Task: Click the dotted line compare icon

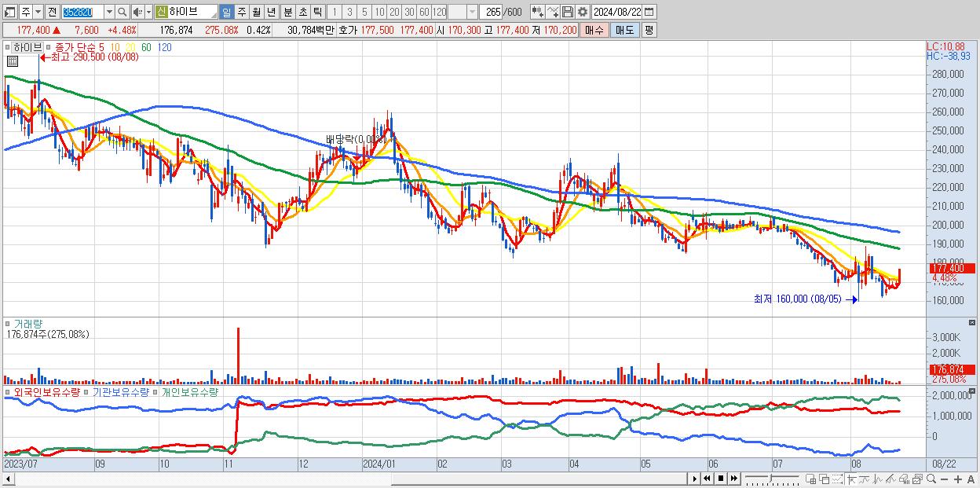Action: click(838, 479)
